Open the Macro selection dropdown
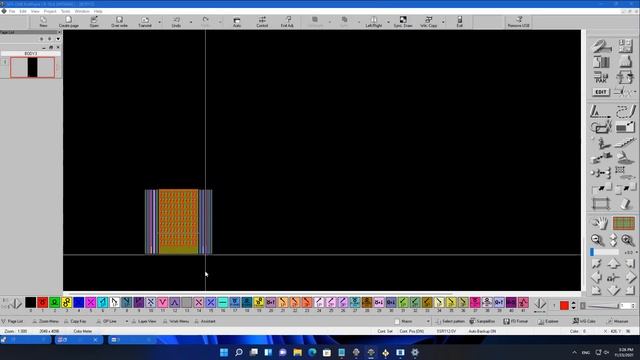The height and width of the screenshot is (360, 640). (x=428, y=322)
